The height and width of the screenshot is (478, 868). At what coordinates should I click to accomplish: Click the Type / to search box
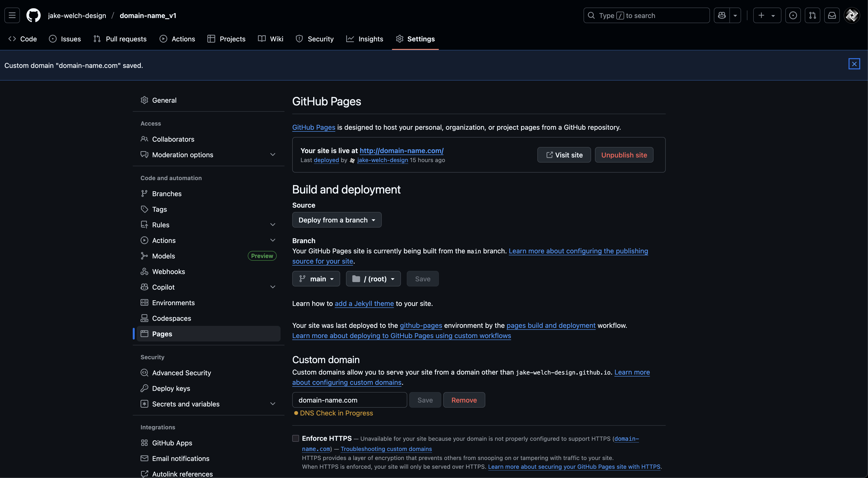click(x=646, y=16)
